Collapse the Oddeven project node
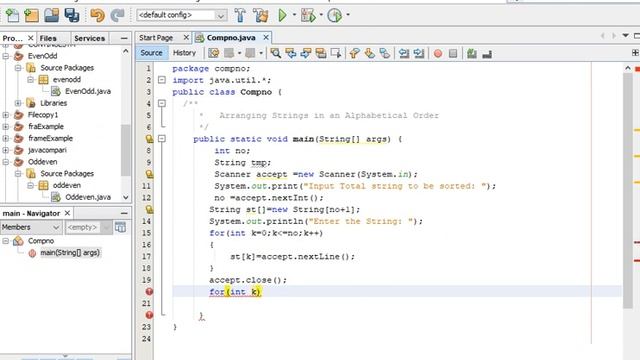This screenshot has width=640, height=360. (x=6, y=162)
